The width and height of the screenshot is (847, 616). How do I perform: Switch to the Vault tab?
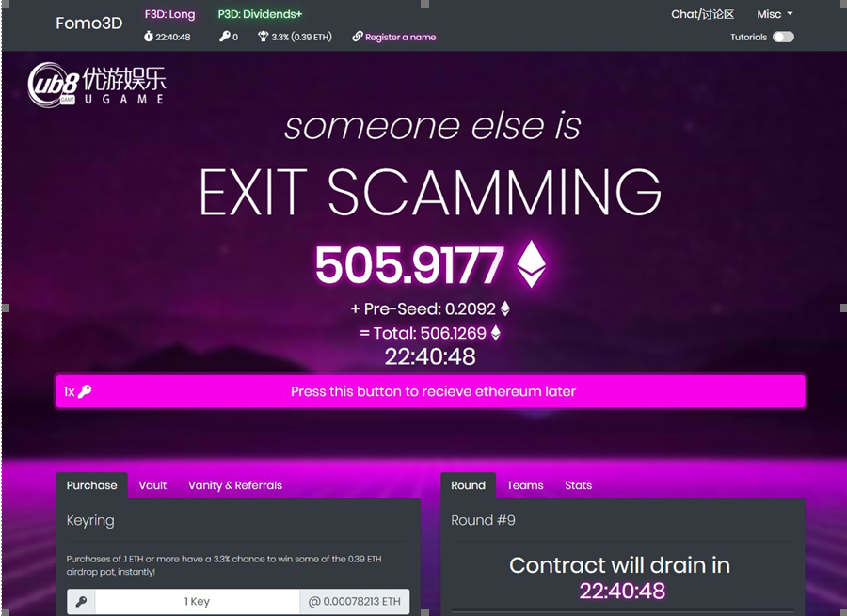pyautogui.click(x=152, y=485)
